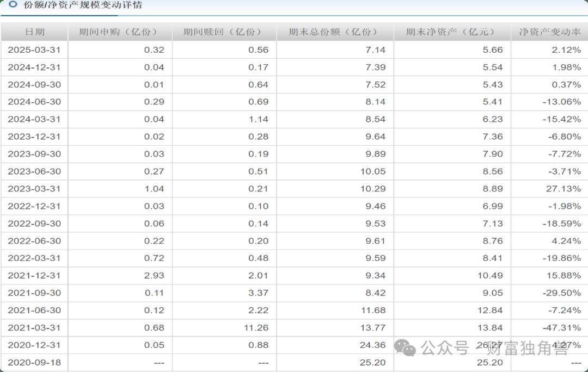The image size is (588, 372).
Task: Select the date cell 2023-03-31
Action: pyautogui.click(x=34, y=189)
